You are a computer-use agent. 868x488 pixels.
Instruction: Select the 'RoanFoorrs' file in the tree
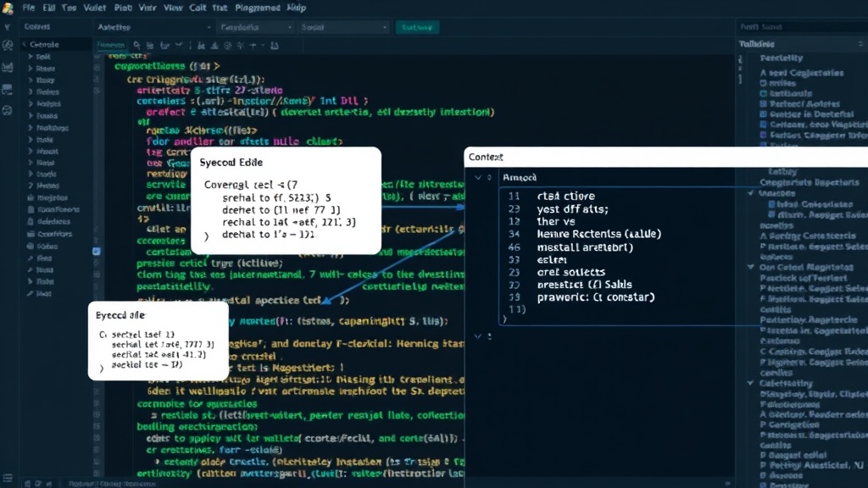[x=53, y=210]
